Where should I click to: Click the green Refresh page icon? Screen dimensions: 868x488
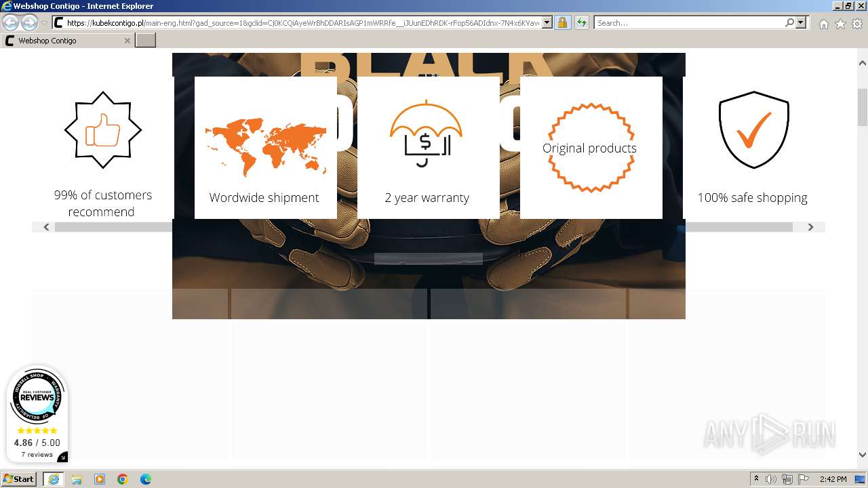click(x=582, y=22)
